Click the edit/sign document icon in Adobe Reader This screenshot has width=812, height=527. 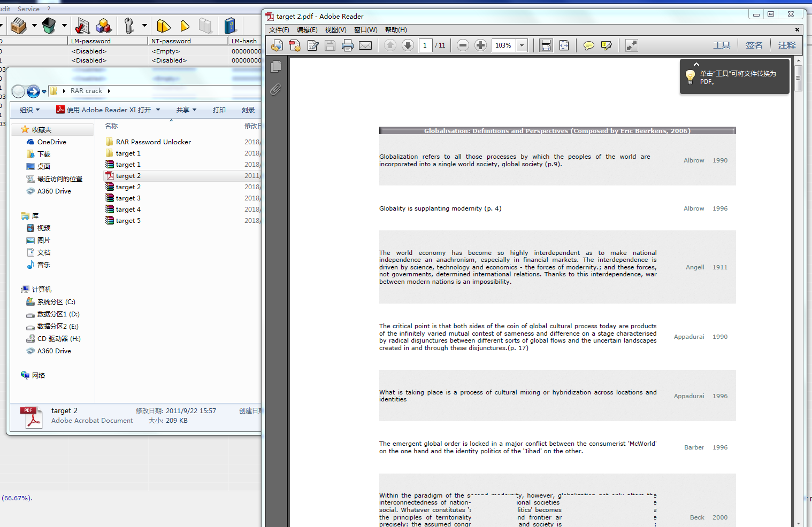click(313, 45)
